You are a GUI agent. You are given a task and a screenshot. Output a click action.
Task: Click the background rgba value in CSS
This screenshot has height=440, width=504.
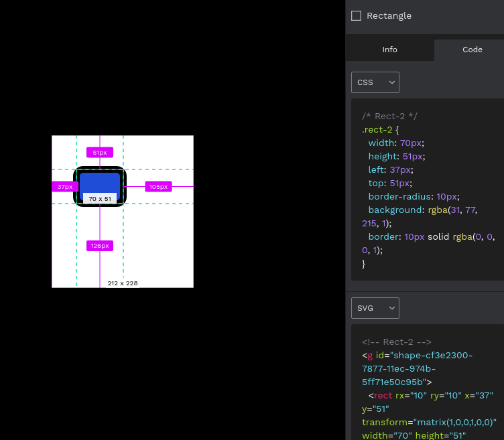point(452,210)
